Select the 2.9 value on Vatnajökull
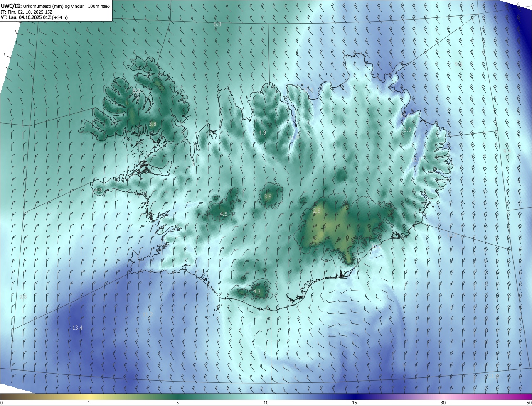 [x=317, y=211]
